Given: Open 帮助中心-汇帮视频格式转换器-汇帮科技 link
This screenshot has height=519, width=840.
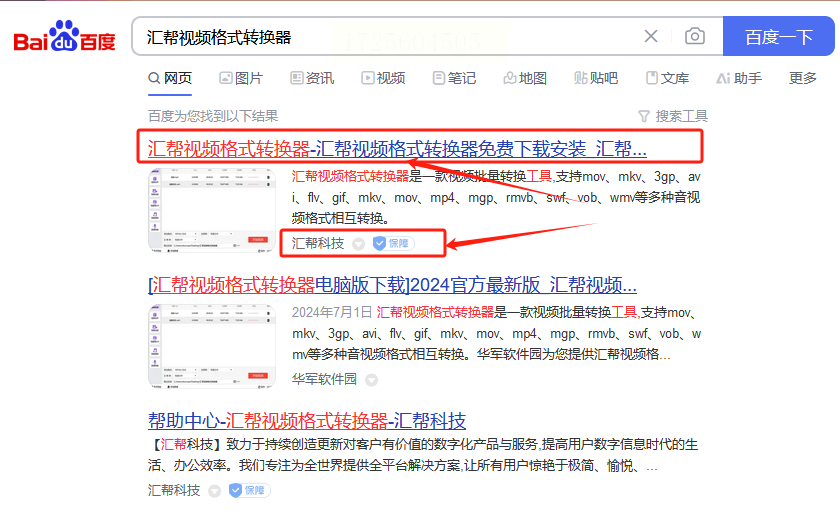Looking at the screenshot, I should pyautogui.click(x=307, y=421).
